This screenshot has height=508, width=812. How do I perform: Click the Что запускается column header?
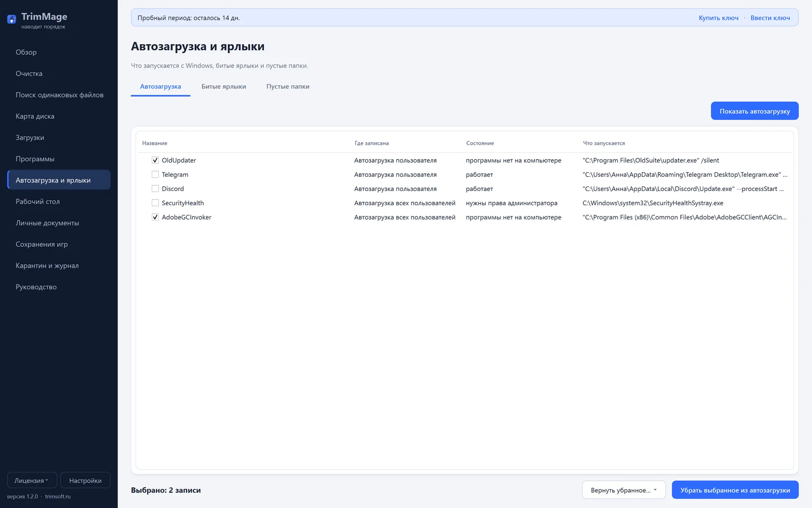click(604, 143)
